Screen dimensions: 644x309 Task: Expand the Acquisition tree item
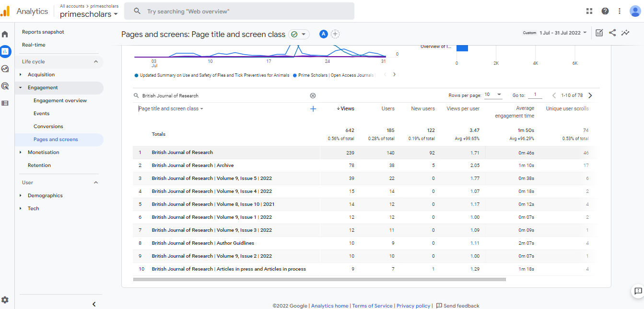coord(21,74)
